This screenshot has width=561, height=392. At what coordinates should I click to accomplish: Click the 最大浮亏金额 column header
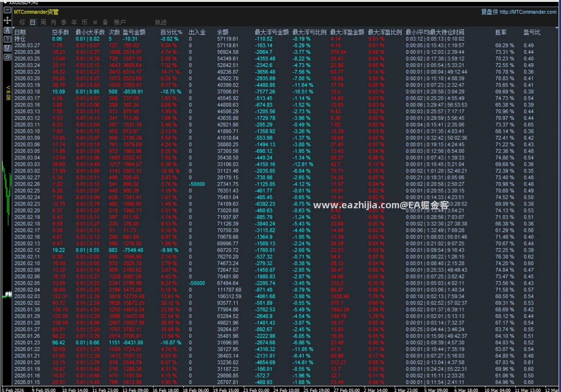(272, 32)
